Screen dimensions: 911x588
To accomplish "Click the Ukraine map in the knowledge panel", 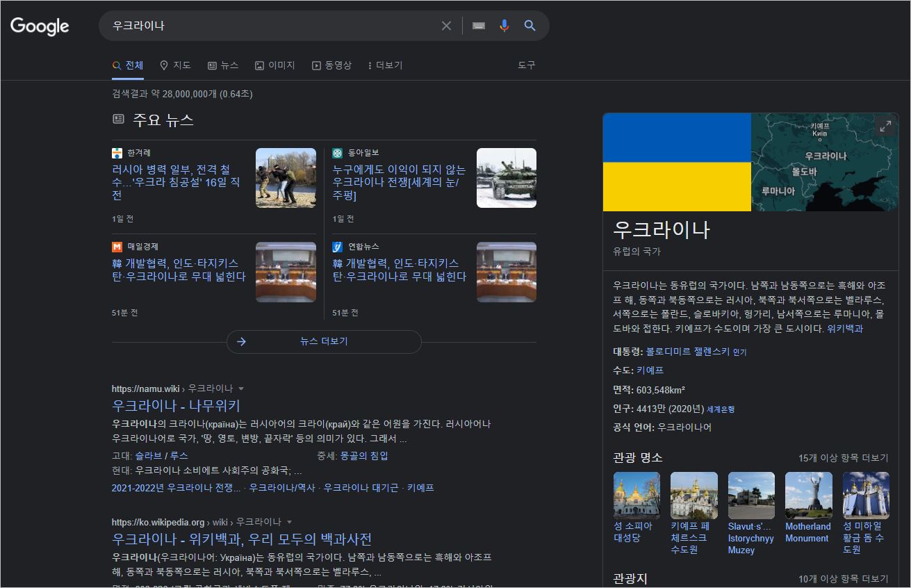I will 825,162.
